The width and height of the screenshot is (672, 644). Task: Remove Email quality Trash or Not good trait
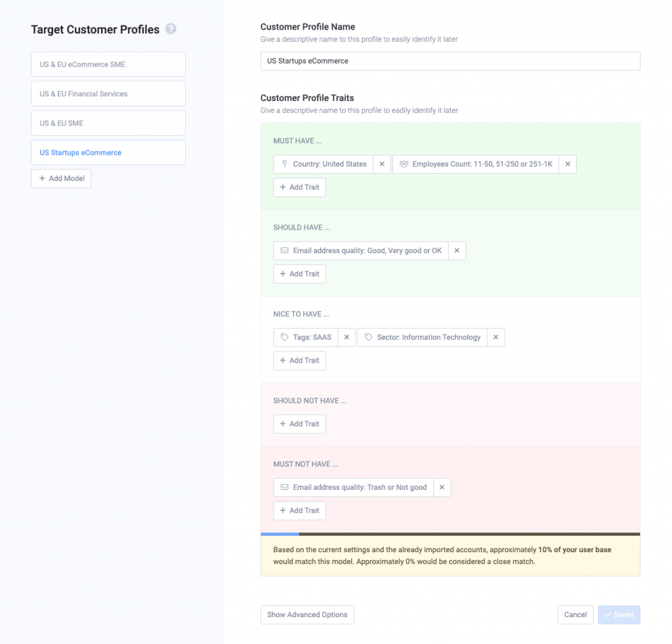pos(442,487)
